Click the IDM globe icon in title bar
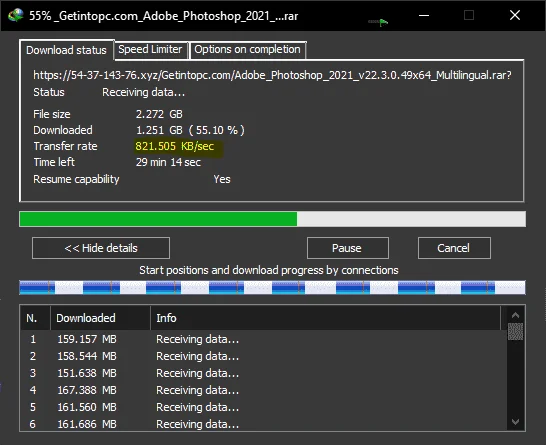The width and height of the screenshot is (546, 445). tap(16, 15)
